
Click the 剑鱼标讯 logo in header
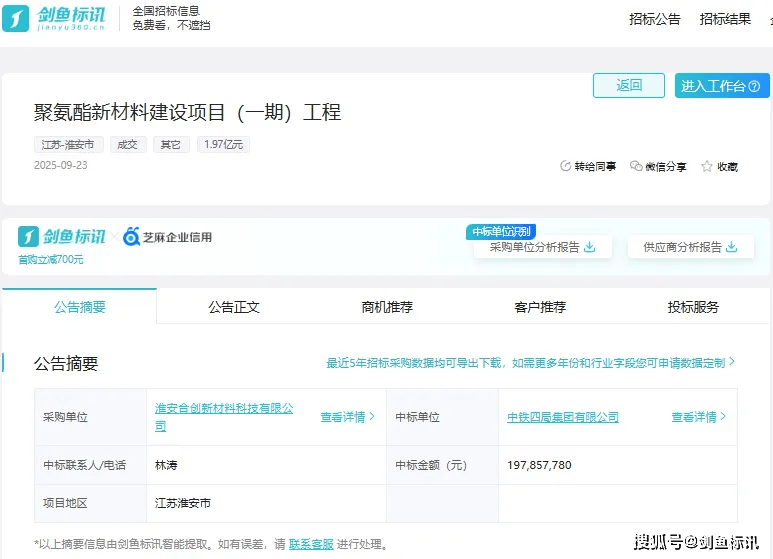pyautogui.click(x=53, y=18)
